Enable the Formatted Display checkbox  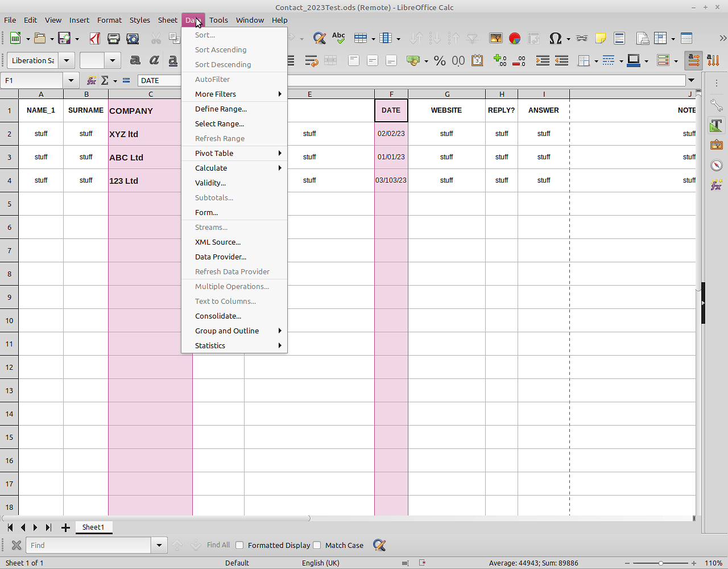click(x=239, y=545)
